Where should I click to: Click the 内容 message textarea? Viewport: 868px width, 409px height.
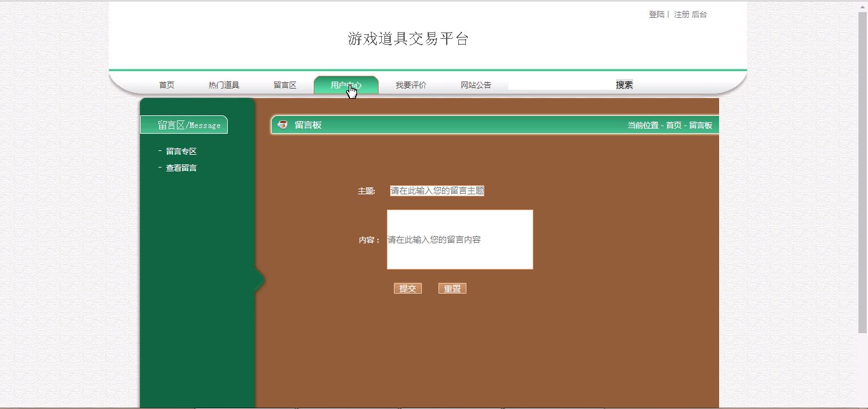click(460, 240)
